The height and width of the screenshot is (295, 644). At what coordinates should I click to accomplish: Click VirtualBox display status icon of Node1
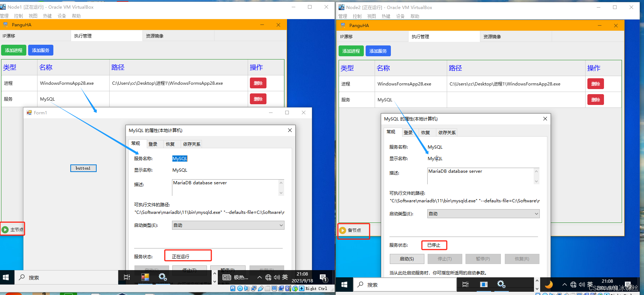point(274,289)
